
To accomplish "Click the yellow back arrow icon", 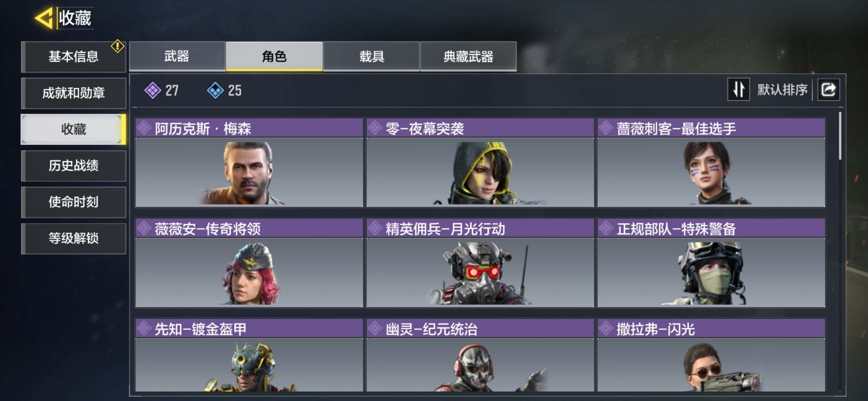I will click(44, 18).
